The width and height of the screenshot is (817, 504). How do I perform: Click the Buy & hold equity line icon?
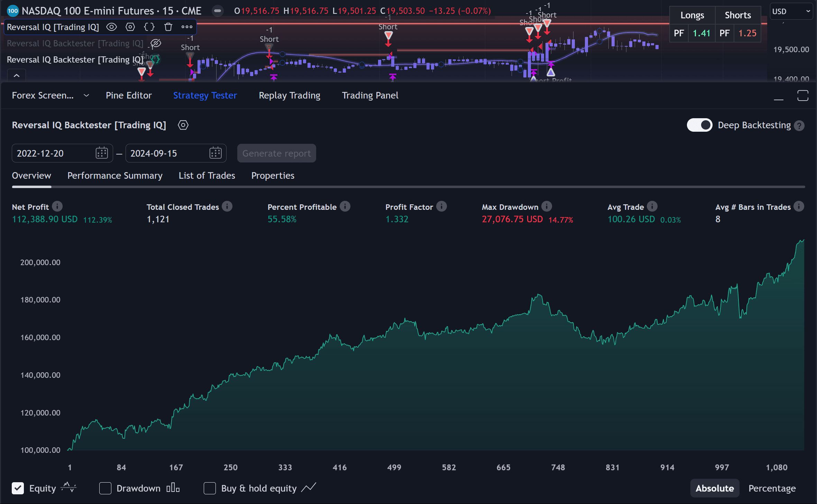point(309,487)
